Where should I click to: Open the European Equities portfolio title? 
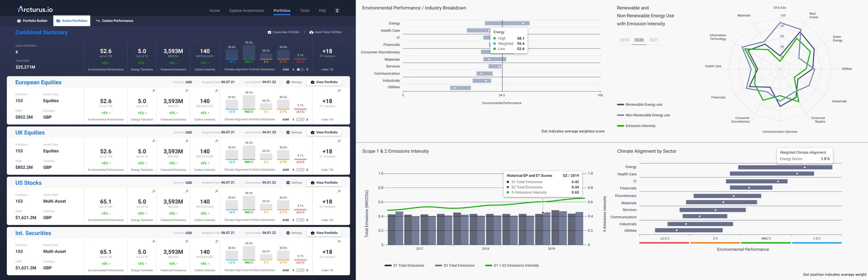point(38,83)
